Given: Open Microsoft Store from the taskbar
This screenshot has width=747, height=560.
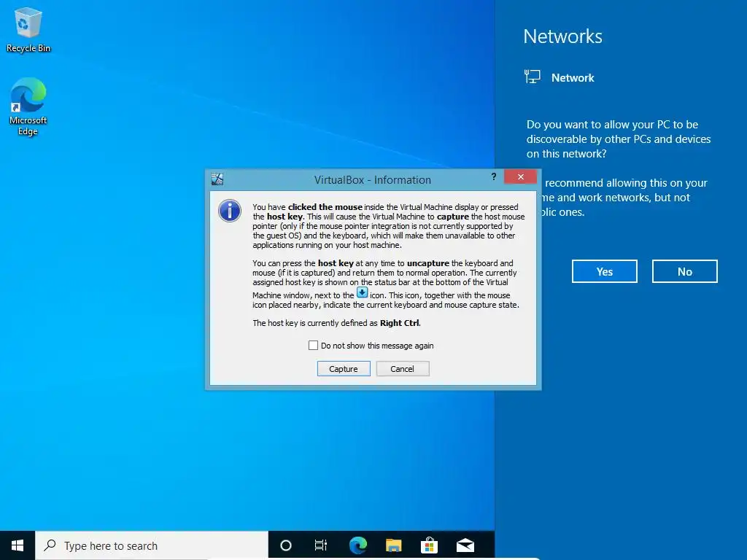Looking at the screenshot, I should (429, 545).
